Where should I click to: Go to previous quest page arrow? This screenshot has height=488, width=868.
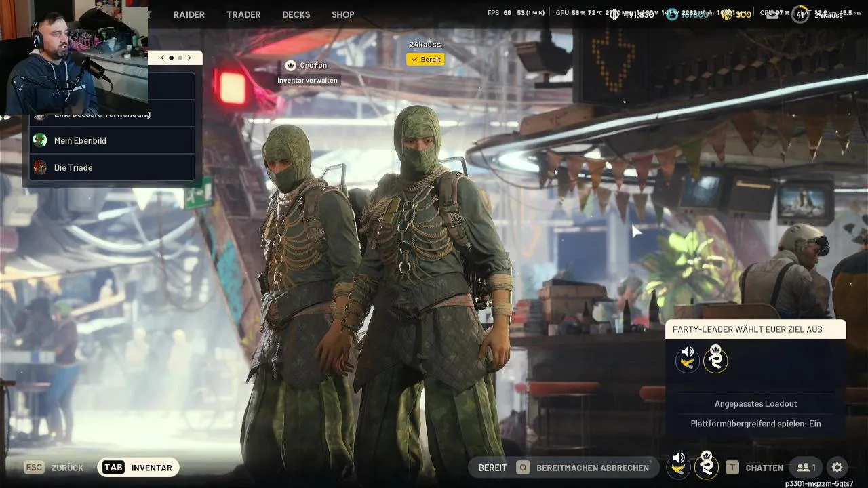click(x=163, y=58)
